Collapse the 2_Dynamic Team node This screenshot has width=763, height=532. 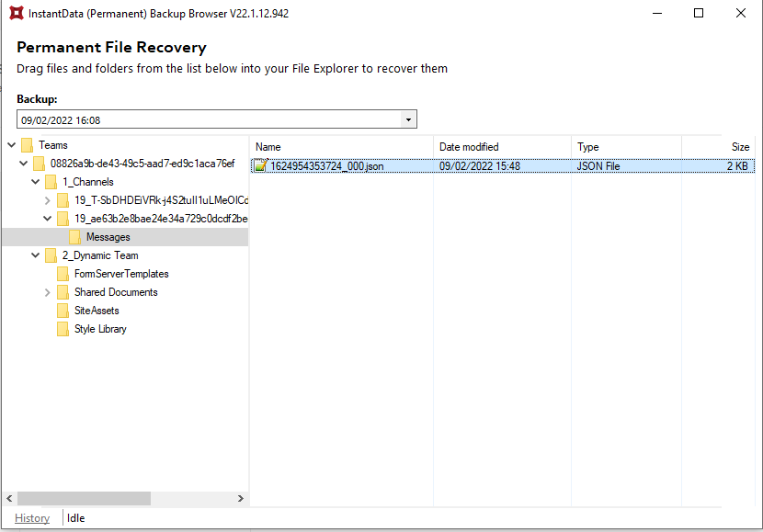(x=36, y=255)
